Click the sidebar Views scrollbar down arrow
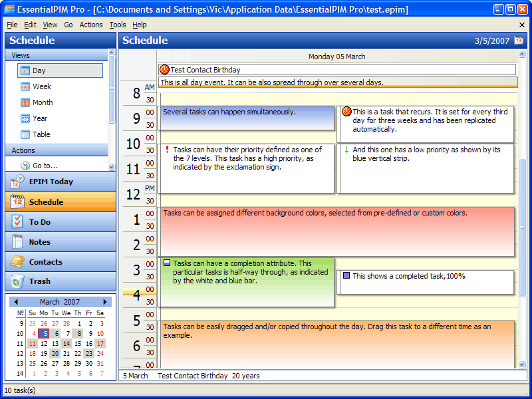Screen dimensions: 532x399 pos(111,167)
